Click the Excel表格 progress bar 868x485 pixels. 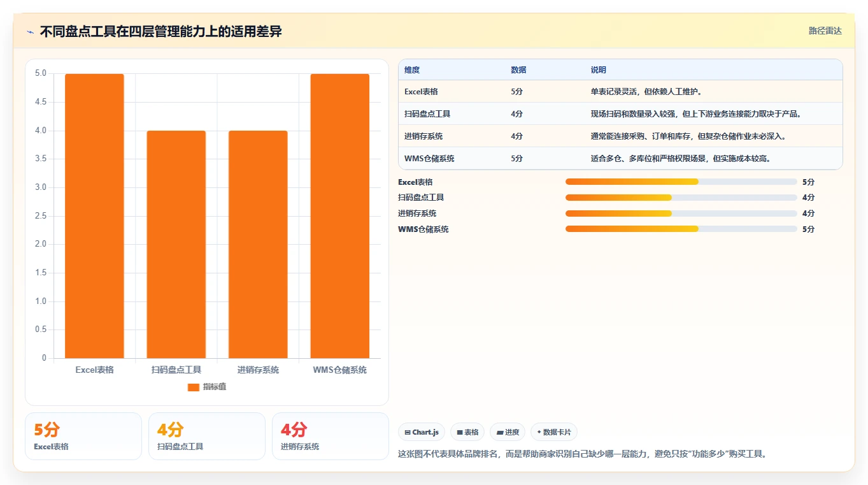click(681, 182)
